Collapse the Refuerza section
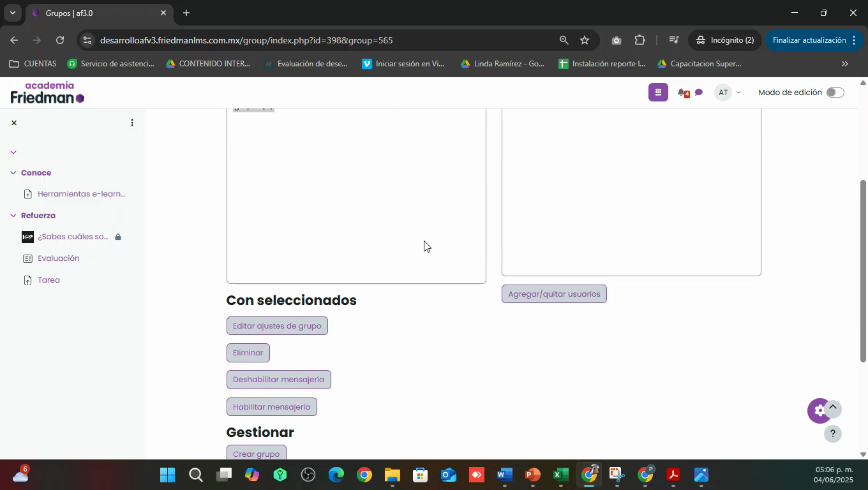Image resolution: width=868 pixels, height=490 pixels. click(x=13, y=216)
